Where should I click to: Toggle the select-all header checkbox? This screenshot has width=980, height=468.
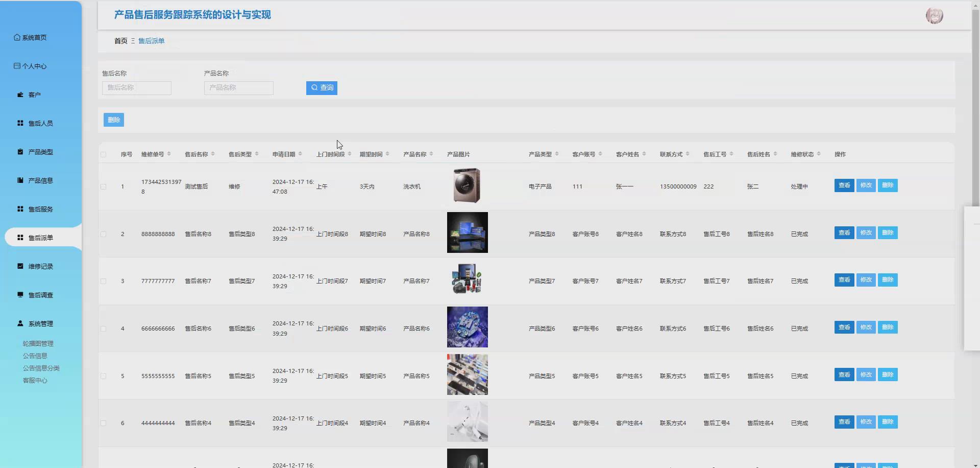[x=104, y=154]
